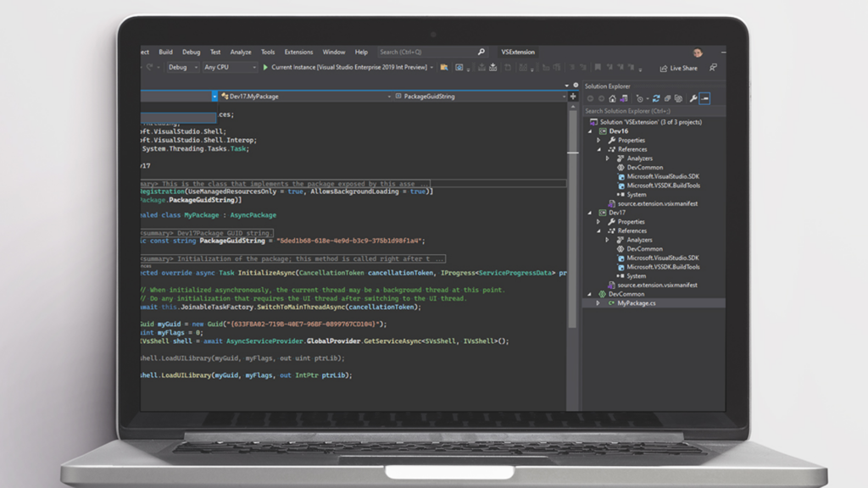
Task: Click the camera snapshot toolbar icon
Action: 459,68
